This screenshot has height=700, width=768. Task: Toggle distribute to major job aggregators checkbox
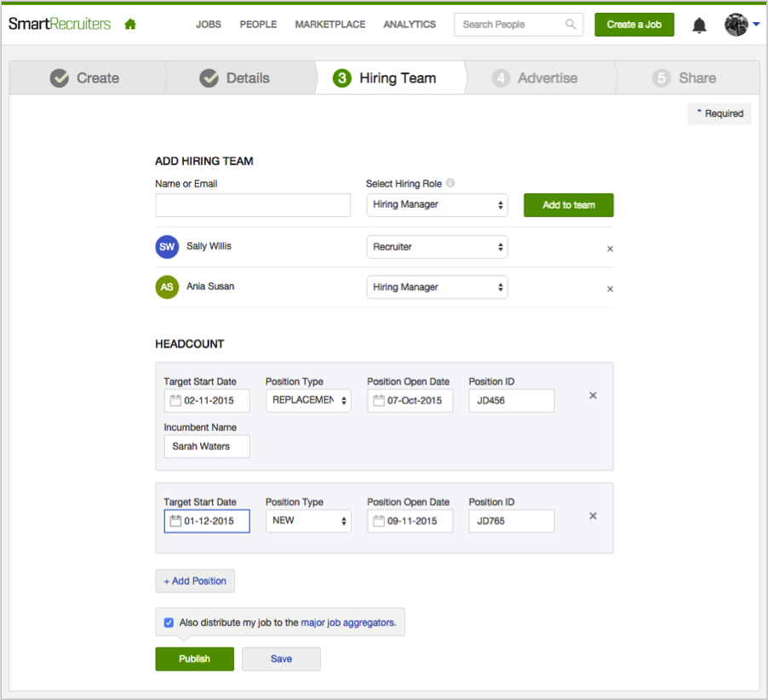[169, 623]
